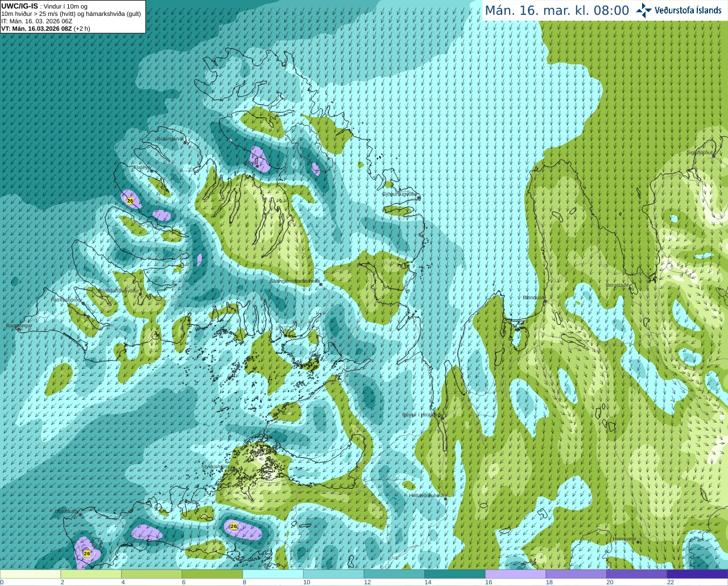Viewport: 728px width, 586px height.
Task: Click the 4–6 m/s green legend swatch
Action: tap(151, 574)
